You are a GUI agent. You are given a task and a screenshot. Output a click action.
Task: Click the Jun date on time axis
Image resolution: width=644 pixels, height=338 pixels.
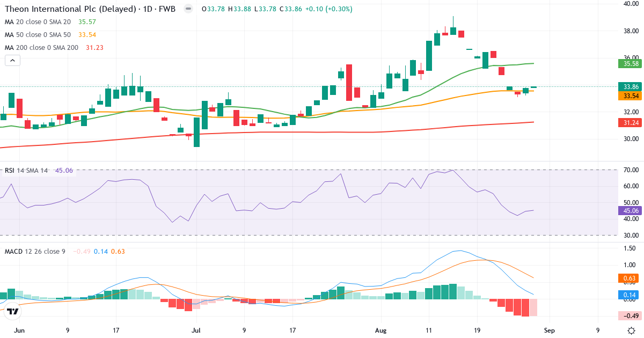(x=19, y=330)
